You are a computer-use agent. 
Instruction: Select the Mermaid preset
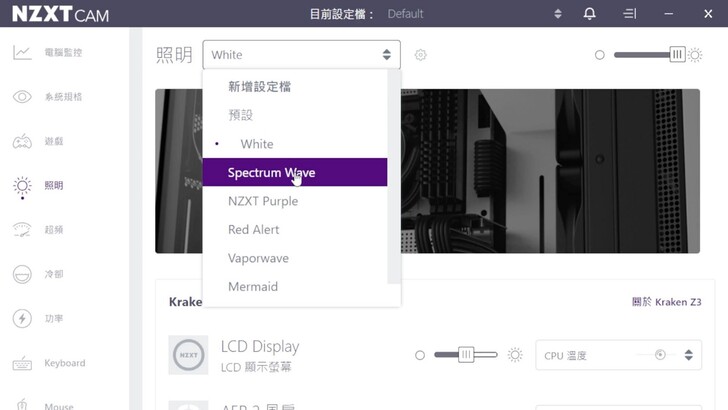(295, 286)
